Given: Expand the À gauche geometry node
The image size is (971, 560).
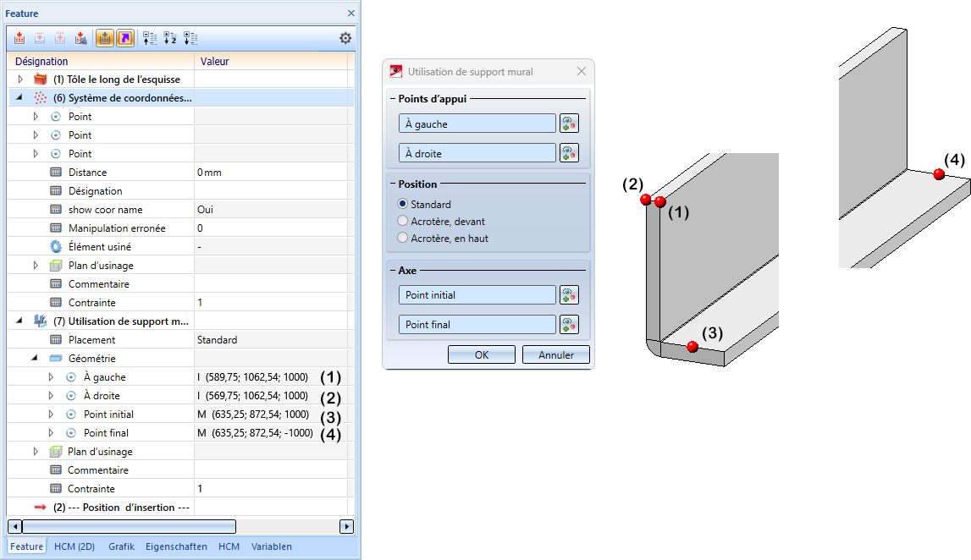Looking at the screenshot, I should tap(51, 376).
